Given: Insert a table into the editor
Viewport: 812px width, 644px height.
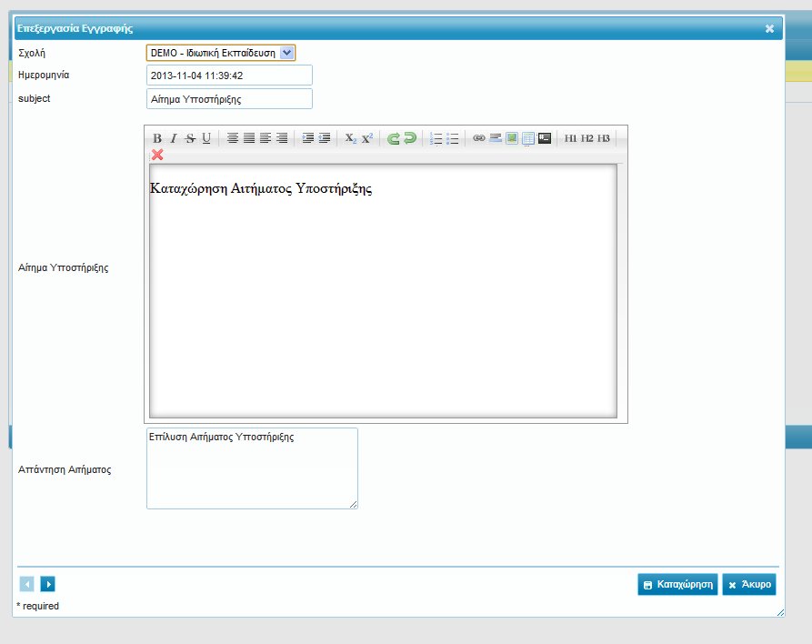Looking at the screenshot, I should [x=528, y=138].
